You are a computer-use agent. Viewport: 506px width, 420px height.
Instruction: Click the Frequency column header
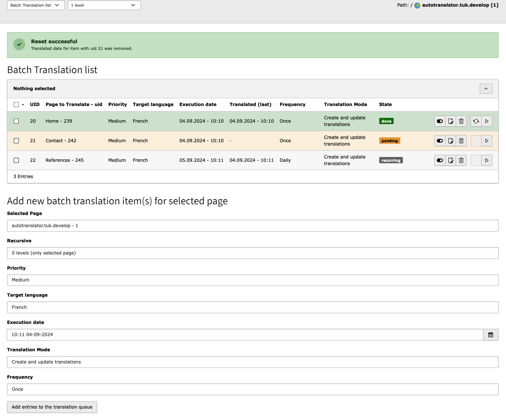(x=292, y=105)
